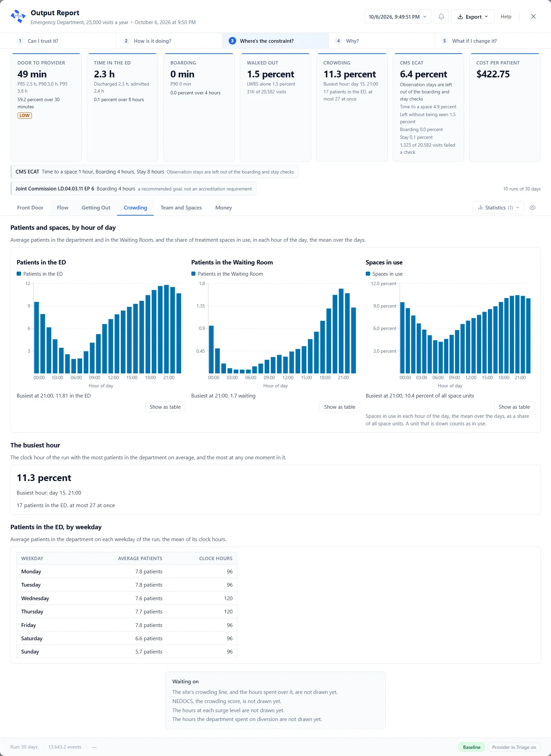Switch to the Getting Out tab
The width and height of the screenshot is (551, 756).
96,208
